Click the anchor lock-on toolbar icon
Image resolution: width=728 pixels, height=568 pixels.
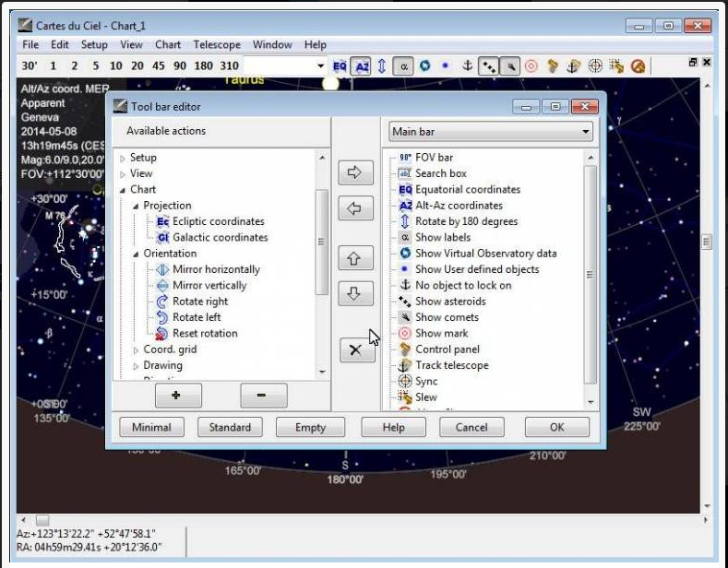click(x=468, y=65)
